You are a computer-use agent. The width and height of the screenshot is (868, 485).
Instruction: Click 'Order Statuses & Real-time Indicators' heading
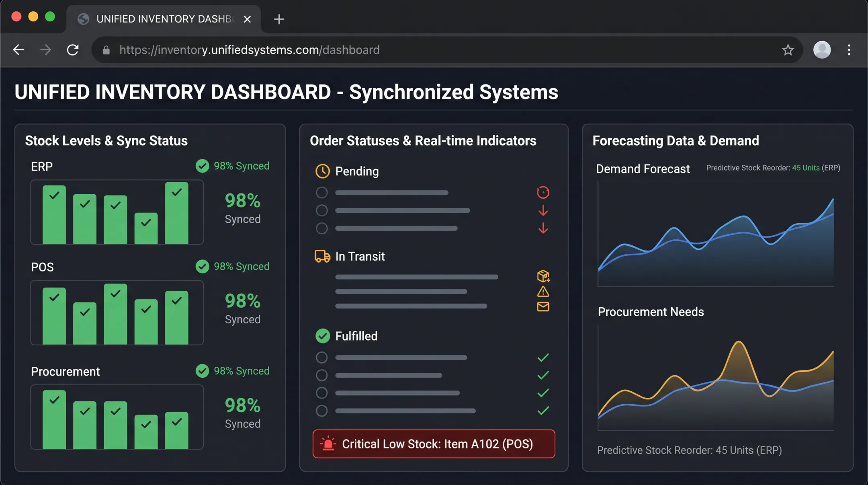(423, 141)
